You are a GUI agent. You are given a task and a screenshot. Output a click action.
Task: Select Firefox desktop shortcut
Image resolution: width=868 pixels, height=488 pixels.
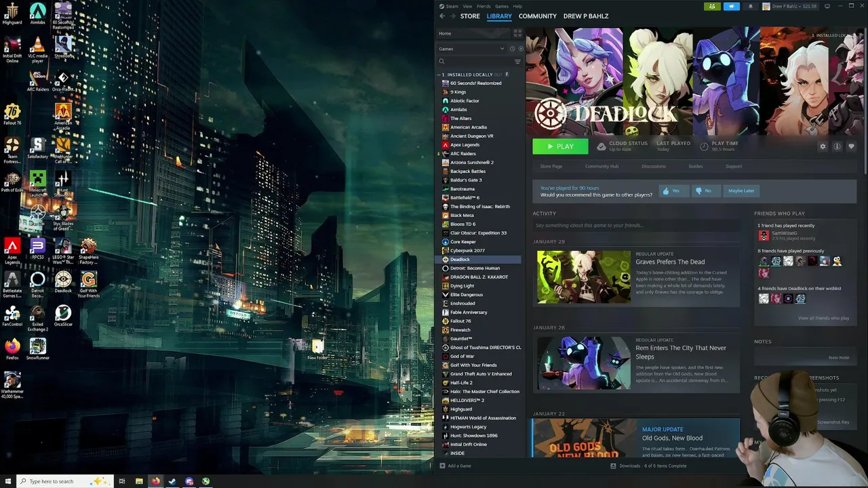(12, 349)
